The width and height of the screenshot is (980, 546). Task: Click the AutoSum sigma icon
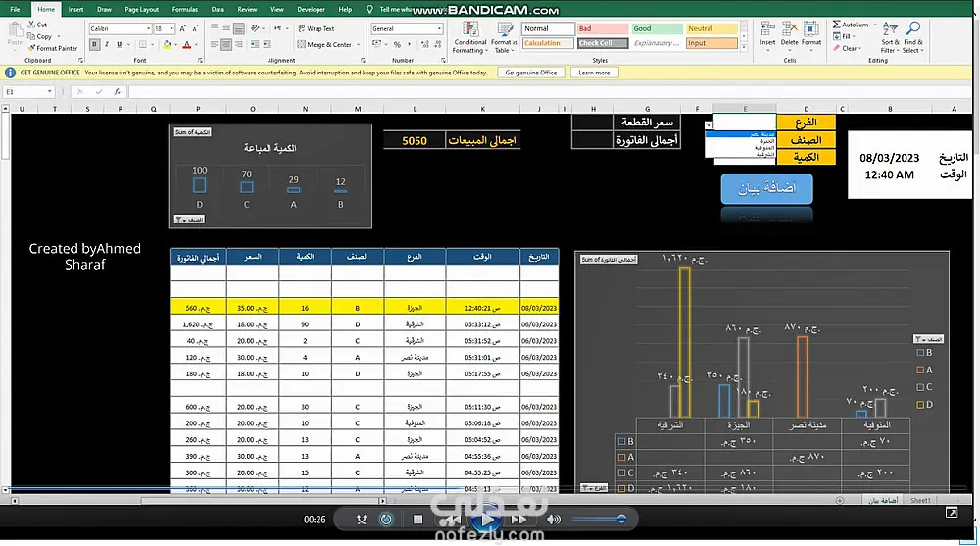coord(837,25)
